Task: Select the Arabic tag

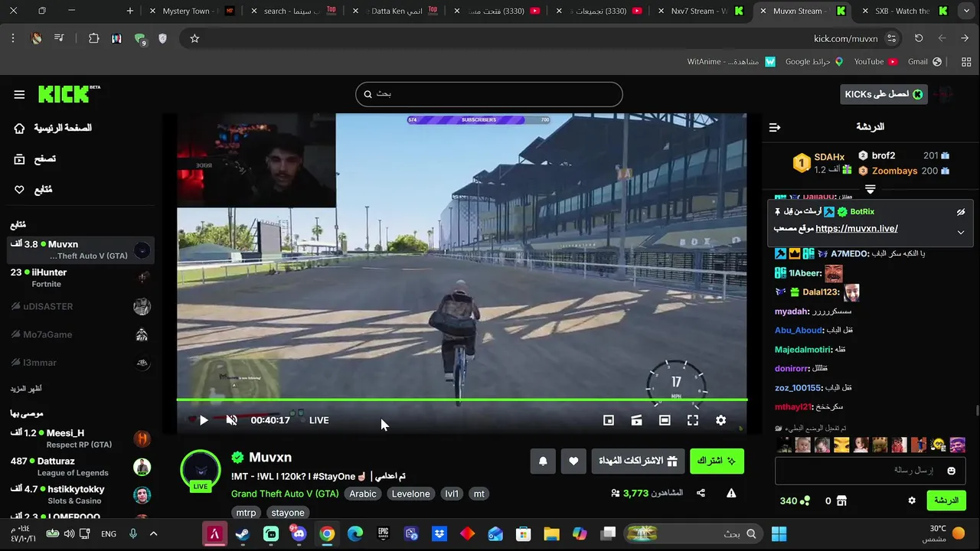Action: tap(363, 494)
